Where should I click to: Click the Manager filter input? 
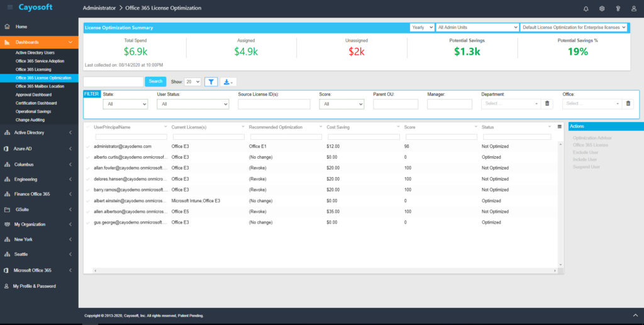pyautogui.click(x=449, y=104)
